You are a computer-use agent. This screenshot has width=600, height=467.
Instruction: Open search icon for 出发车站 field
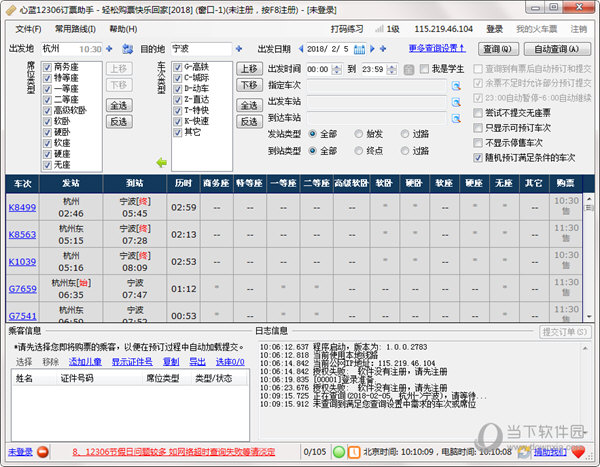(x=456, y=102)
